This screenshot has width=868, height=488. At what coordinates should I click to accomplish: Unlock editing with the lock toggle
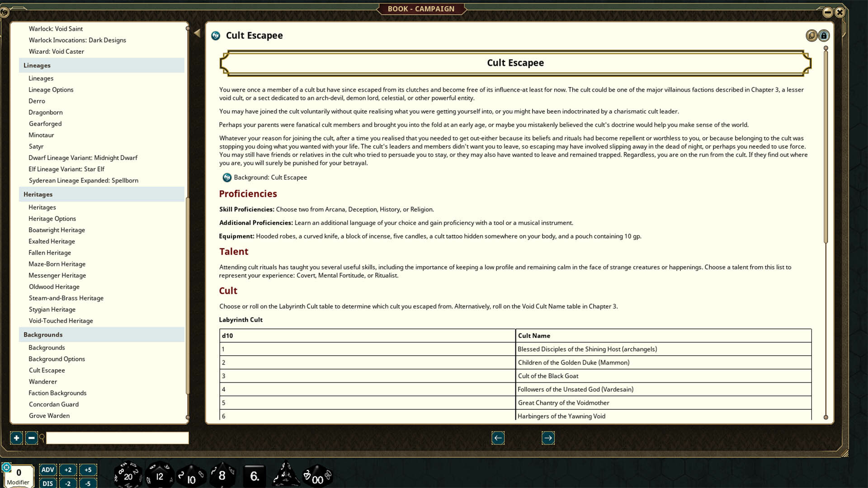pos(825,36)
